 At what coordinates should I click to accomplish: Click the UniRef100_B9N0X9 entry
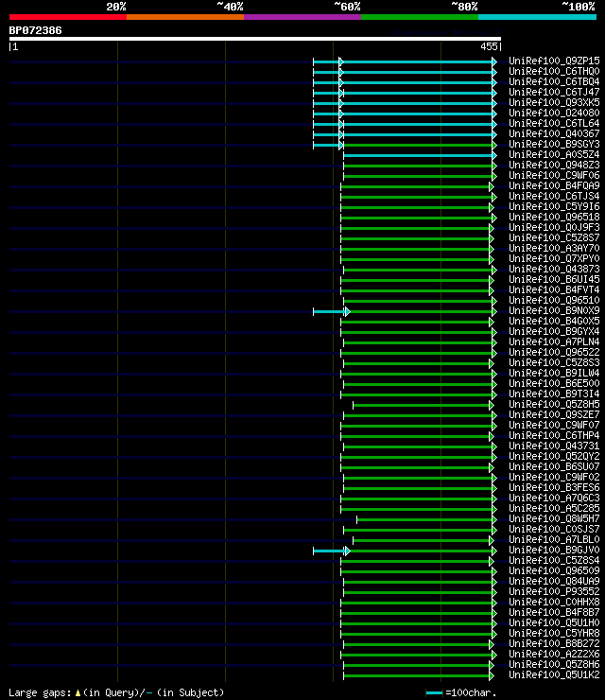click(554, 310)
